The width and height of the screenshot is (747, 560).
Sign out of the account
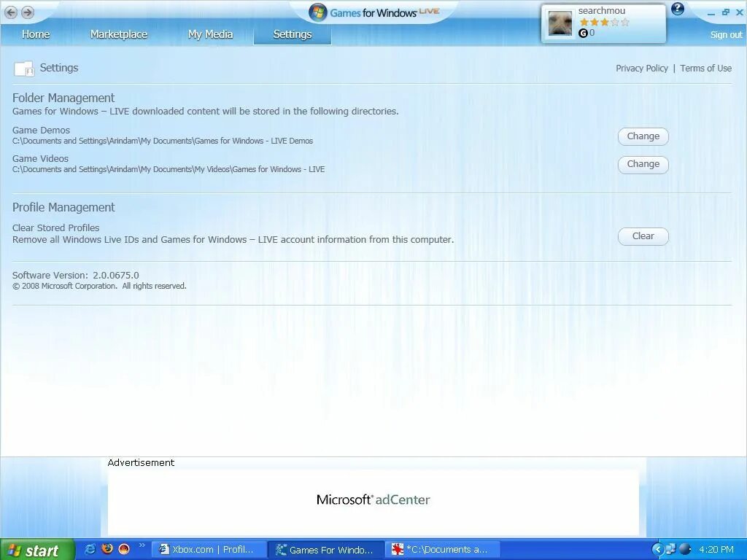(726, 35)
